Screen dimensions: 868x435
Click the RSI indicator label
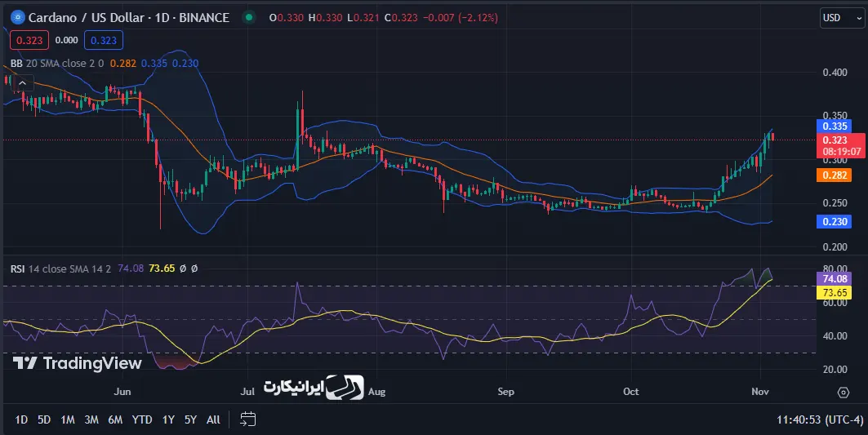[x=17, y=268]
